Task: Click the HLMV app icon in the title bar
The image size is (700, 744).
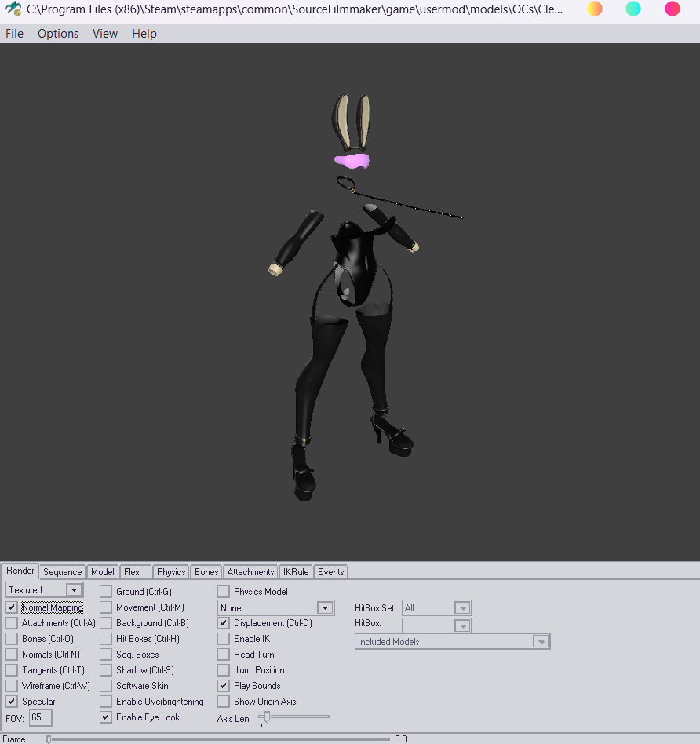Action: coord(13,9)
